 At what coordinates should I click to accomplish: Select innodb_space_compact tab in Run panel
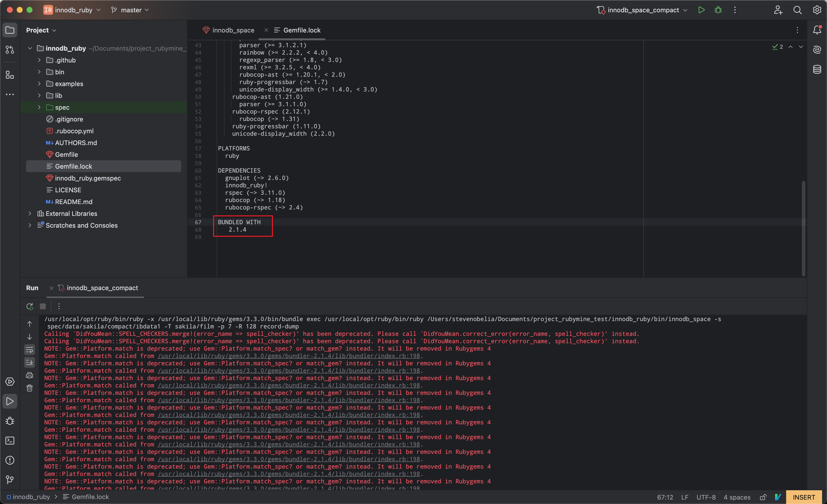(x=102, y=288)
